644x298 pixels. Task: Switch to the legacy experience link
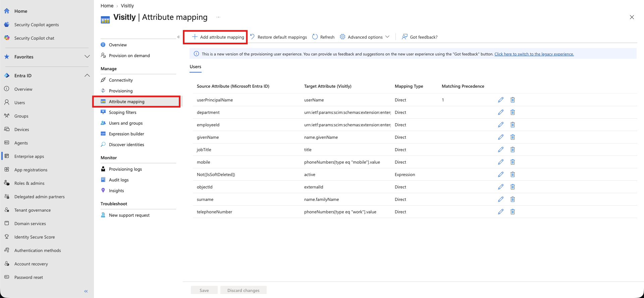coord(534,54)
